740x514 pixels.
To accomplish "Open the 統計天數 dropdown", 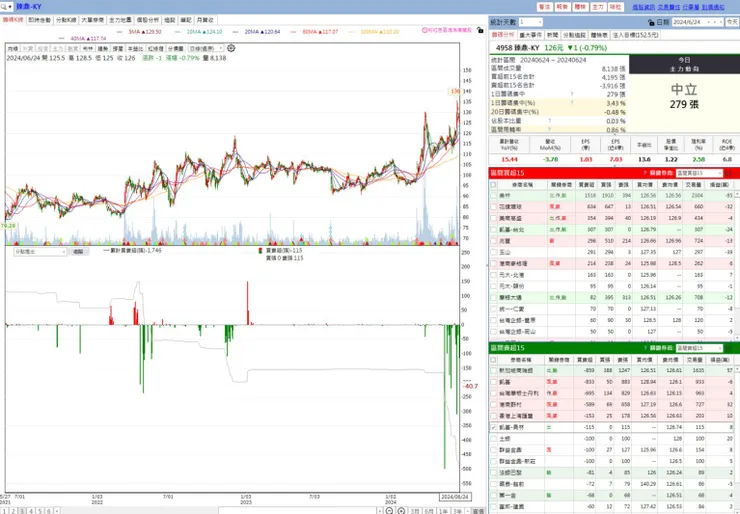I will (x=530, y=22).
